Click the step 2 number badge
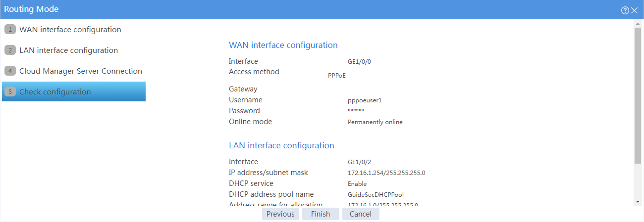 [x=10, y=50]
